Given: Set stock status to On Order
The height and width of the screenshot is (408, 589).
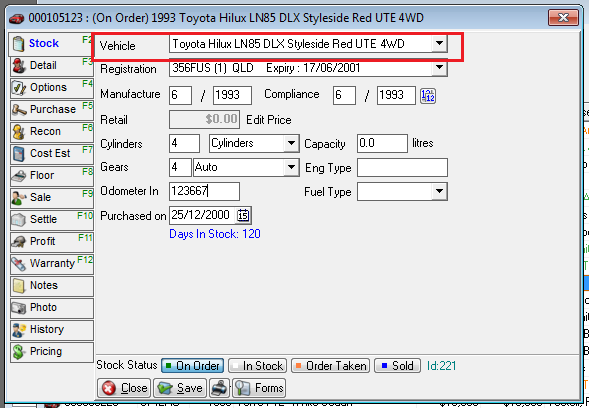Looking at the screenshot, I should [x=193, y=366].
